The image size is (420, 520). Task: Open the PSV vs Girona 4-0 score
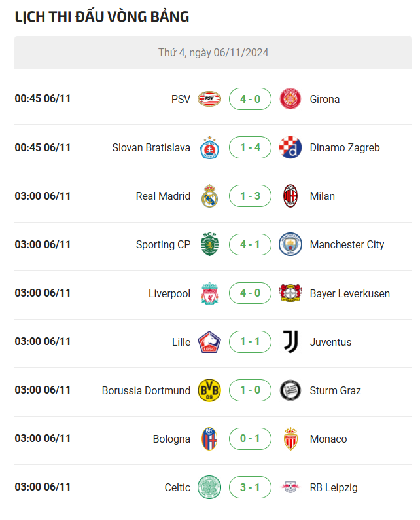[250, 99]
